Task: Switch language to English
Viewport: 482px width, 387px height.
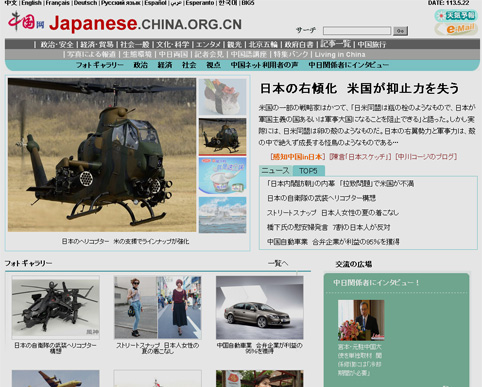Action: click(x=32, y=3)
